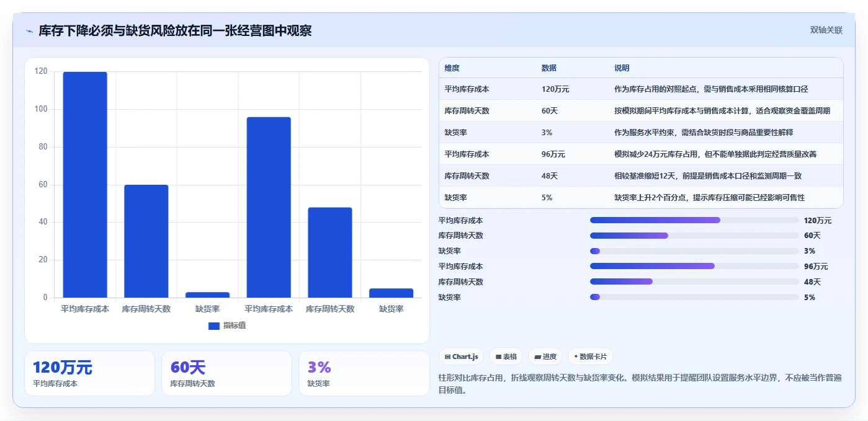Click the table cell 48天
The width and height of the screenshot is (868, 421).
pos(550,176)
